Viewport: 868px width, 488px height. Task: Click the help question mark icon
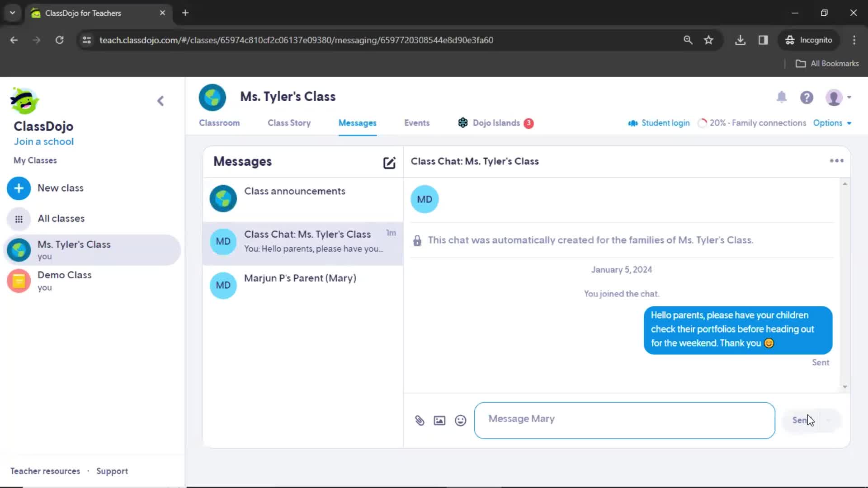tap(807, 97)
